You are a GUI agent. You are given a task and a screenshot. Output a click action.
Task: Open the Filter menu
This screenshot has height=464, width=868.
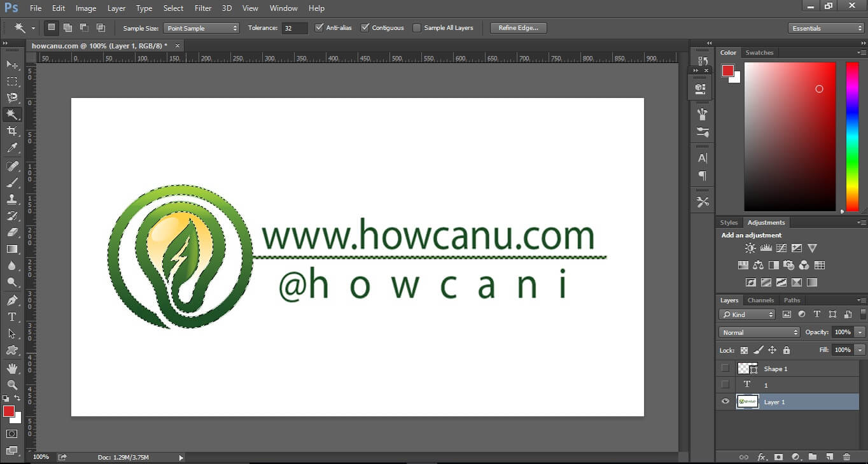pos(203,8)
